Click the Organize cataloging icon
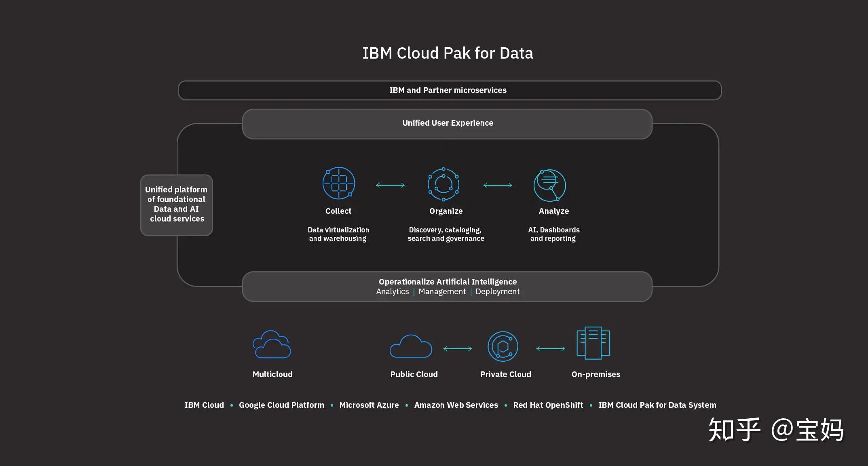Screen dimensions: 868x466 tap(444, 184)
